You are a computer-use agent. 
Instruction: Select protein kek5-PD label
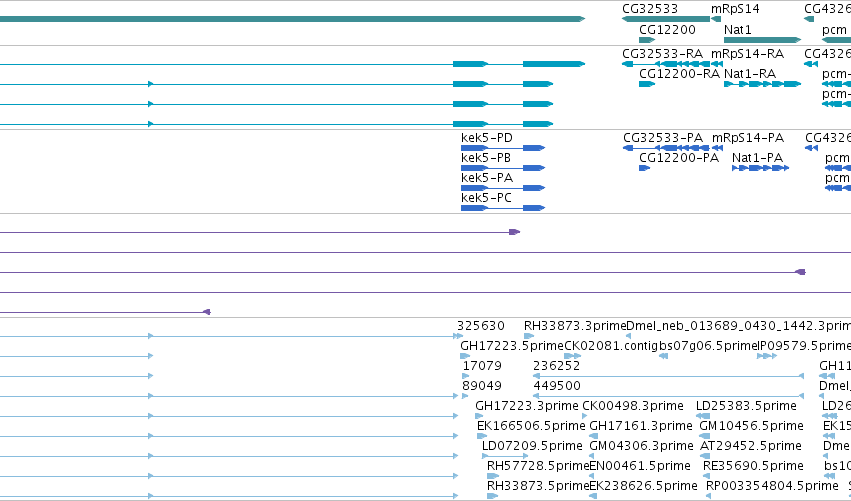pyautogui.click(x=487, y=138)
